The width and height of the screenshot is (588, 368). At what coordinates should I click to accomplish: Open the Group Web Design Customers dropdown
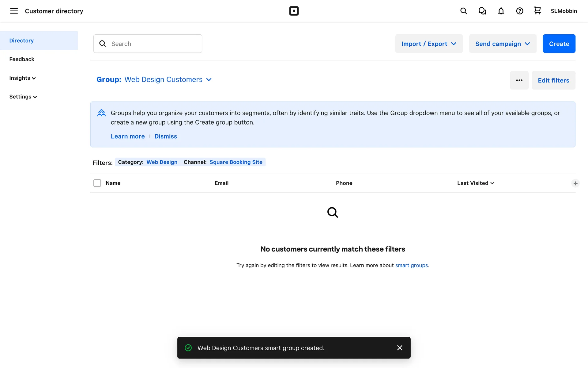click(154, 80)
